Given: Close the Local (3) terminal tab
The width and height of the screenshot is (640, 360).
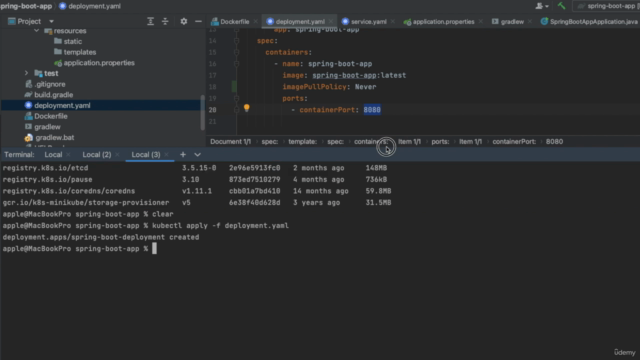Looking at the screenshot, I should click(167, 155).
